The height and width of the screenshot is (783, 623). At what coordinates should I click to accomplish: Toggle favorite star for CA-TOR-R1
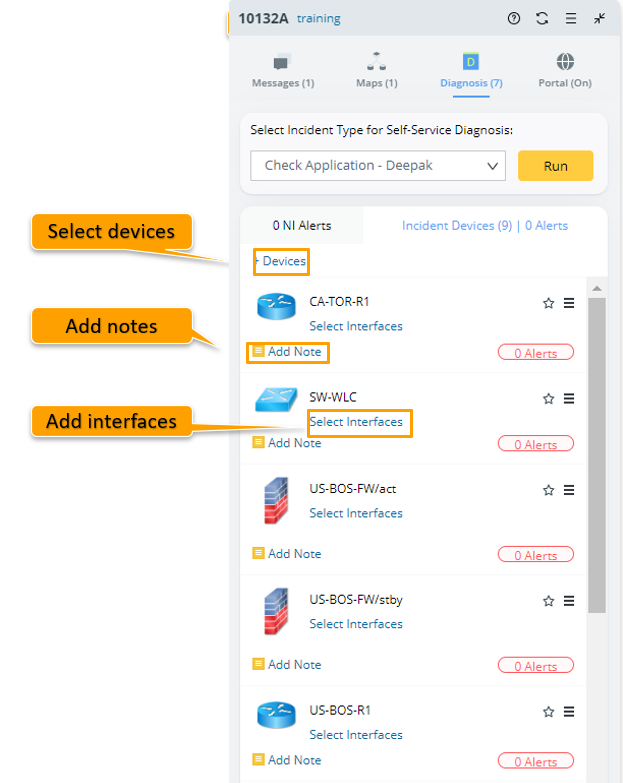tap(548, 303)
